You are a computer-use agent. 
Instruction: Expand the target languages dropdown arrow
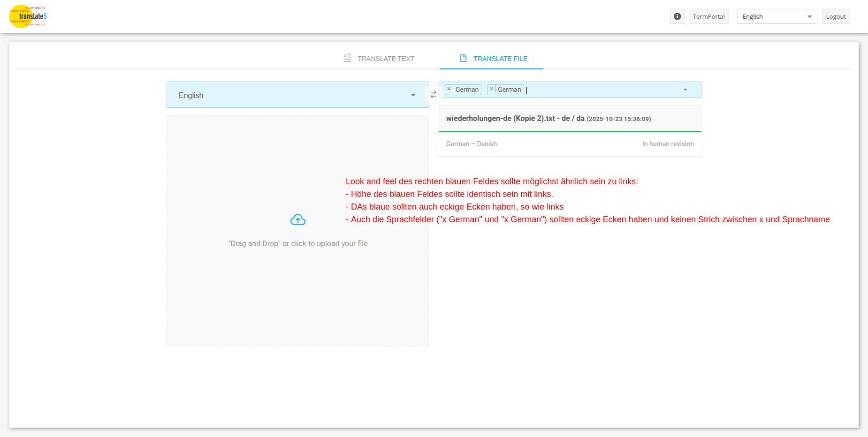click(685, 90)
